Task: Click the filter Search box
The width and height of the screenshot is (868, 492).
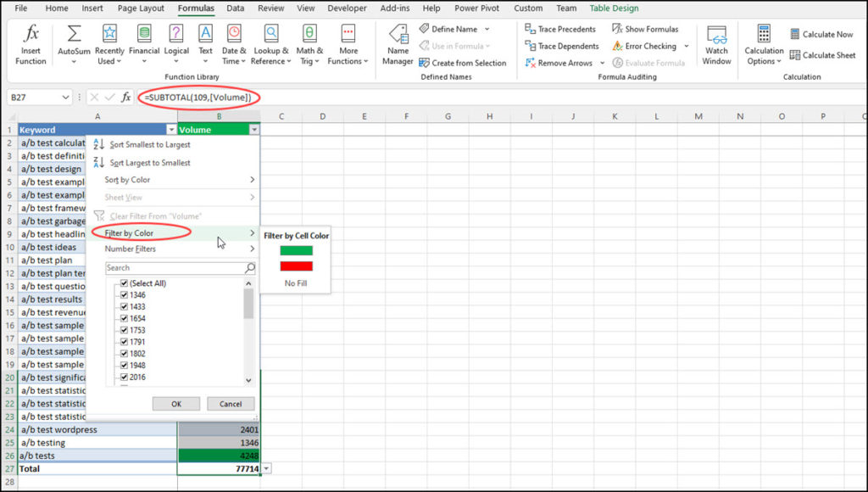Action: coord(174,268)
